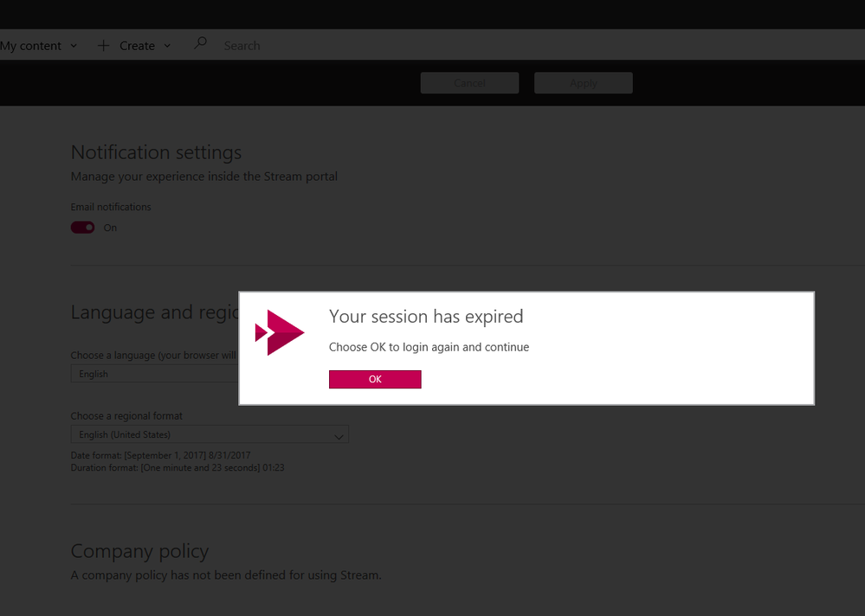The width and height of the screenshot is (865, 616).
Task: Click OK to login again
Action: tap(375, 379)
